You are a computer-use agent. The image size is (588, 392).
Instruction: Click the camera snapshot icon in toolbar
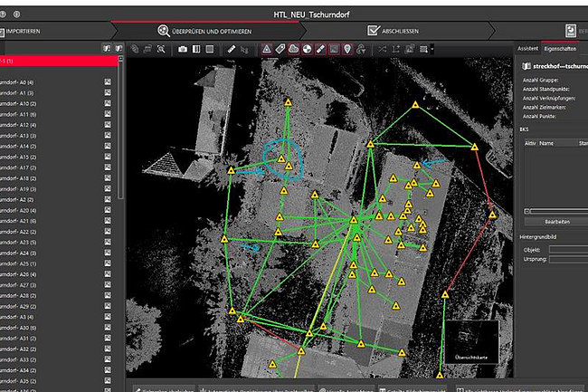click(x=182, y=48)
